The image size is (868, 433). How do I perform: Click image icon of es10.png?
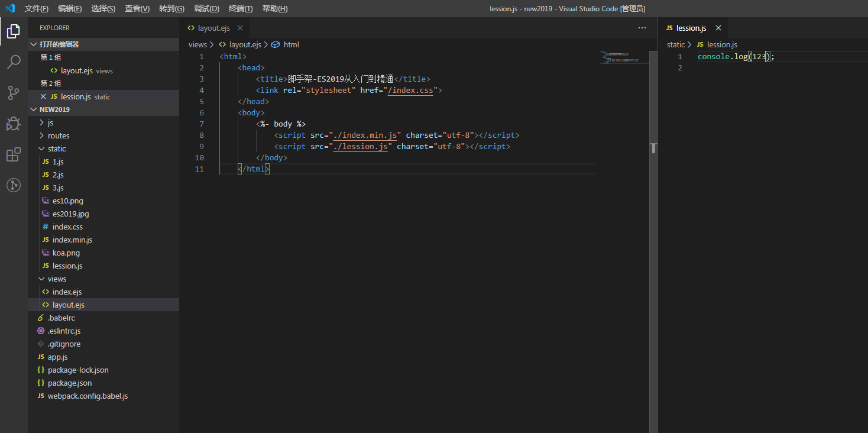(x=46, y=201)
